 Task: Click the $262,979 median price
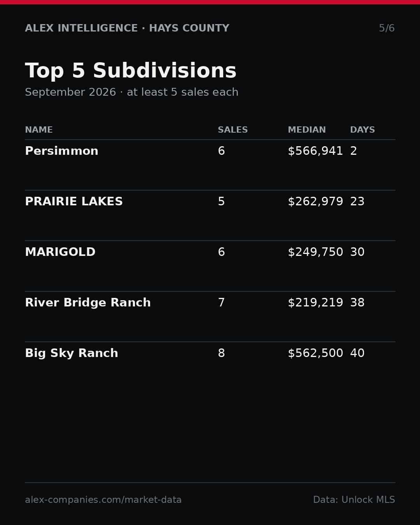(315, 202)
